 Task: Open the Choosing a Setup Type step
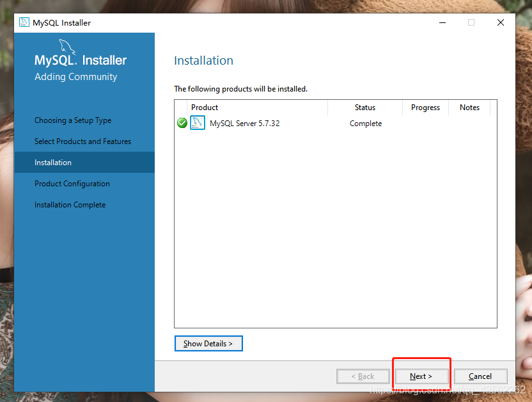tap(72, 120)
